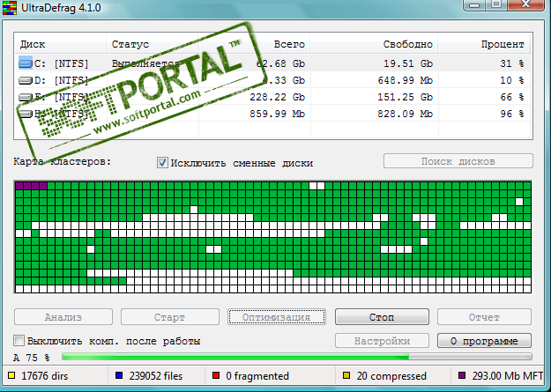Open the 'О программе' dialog
Screen dimensions: 551x392
coord(484,341)
